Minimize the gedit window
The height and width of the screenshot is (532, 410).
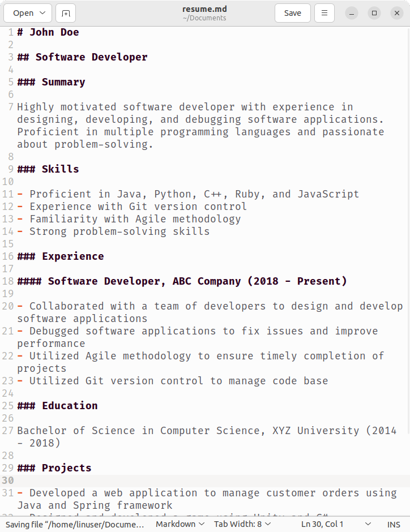click(352, 13)
